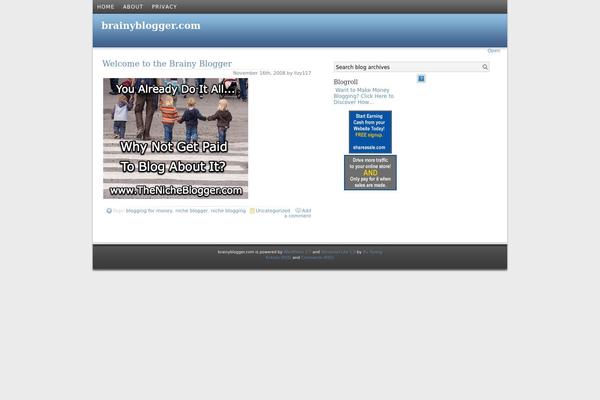This screenshot has height=400, width=600.
Task: Click the tags icon under the post
Action: click(x=109, y=211)
